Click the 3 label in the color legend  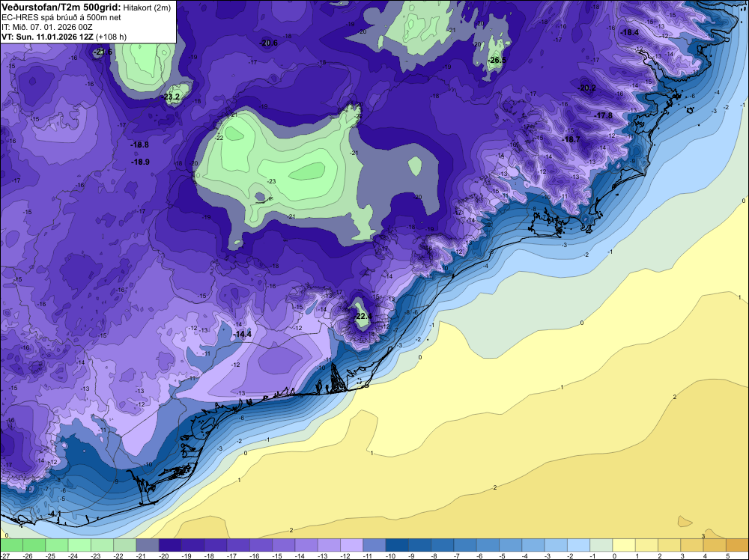[682, 556]
